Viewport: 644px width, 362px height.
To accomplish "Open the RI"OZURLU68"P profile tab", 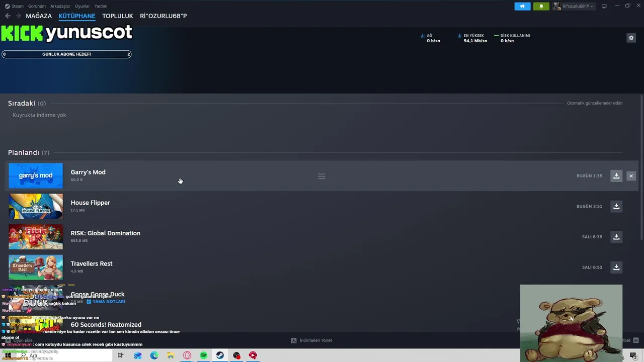I will point(164,16).
